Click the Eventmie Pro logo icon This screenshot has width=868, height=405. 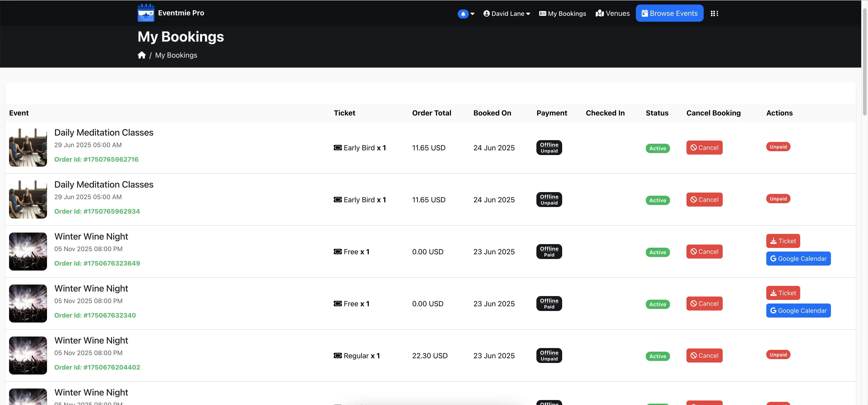pyautogui.click(x=146, y=13)
